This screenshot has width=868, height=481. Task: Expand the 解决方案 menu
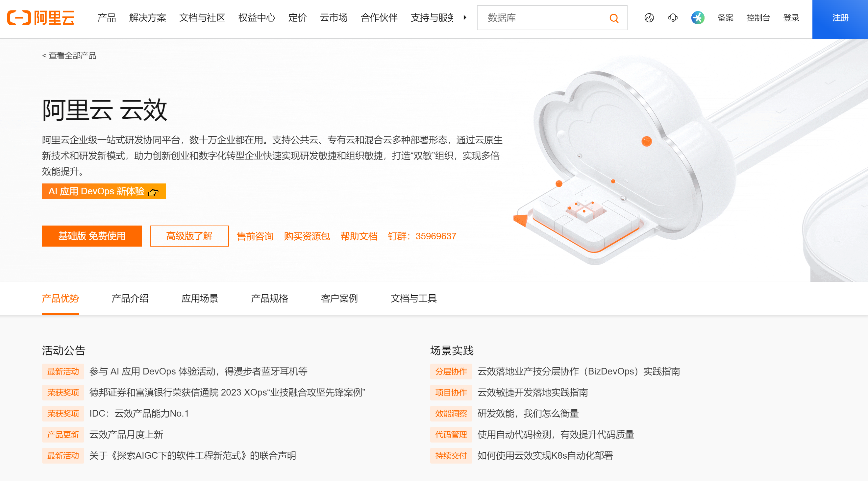coord(148,17)
